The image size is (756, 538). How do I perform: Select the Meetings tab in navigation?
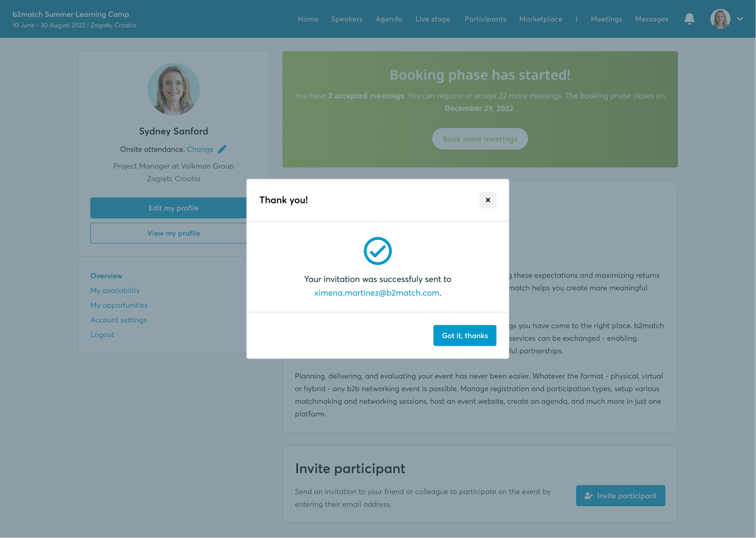tap(606, 19)
